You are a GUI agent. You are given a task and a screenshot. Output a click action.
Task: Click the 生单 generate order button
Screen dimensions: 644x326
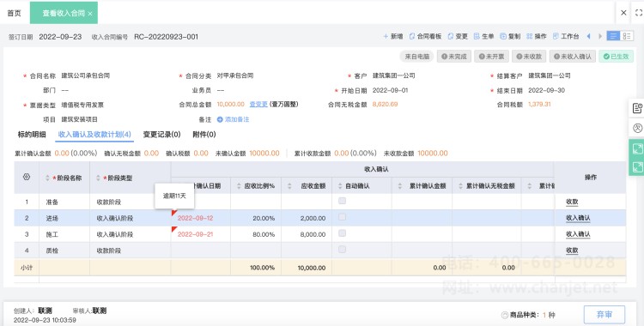(483, 37)
